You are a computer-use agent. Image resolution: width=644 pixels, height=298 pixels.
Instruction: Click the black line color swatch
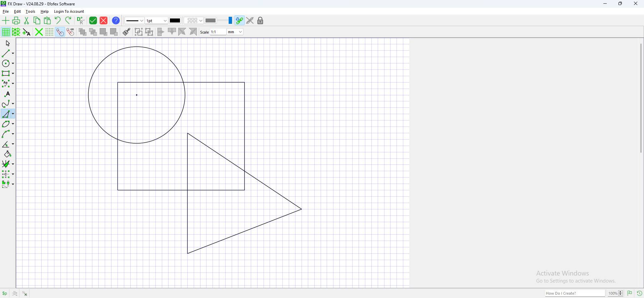[175, 21]
